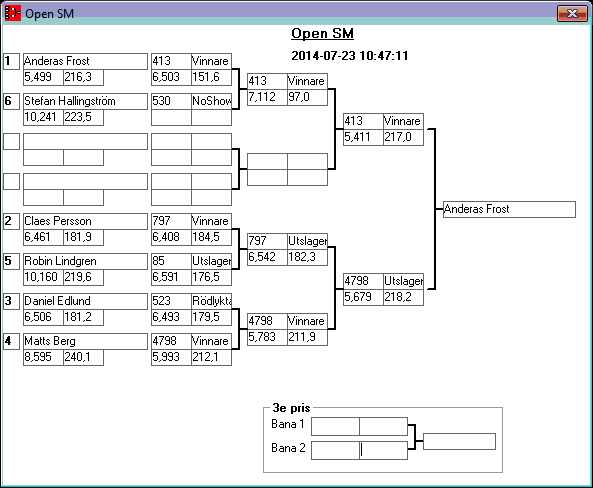593x488 pixels.
Task: Close the Open SM window
Action: pyautogui.click(x=572, y=14)
